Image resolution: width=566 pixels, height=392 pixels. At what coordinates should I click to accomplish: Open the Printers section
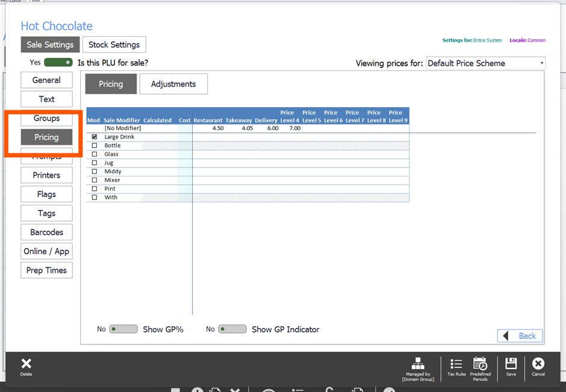[46, 175]
